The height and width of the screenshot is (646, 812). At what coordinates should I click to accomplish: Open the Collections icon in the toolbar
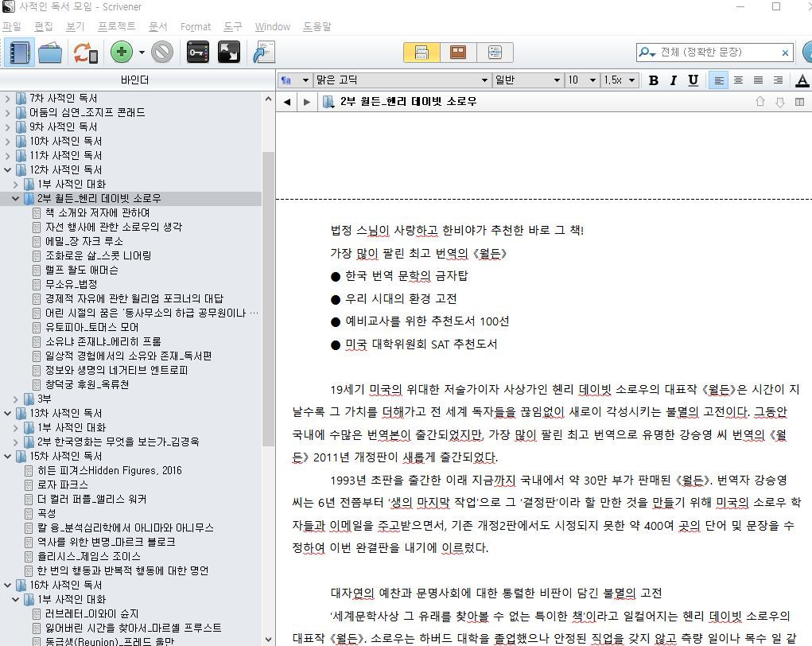coord(50,53)
